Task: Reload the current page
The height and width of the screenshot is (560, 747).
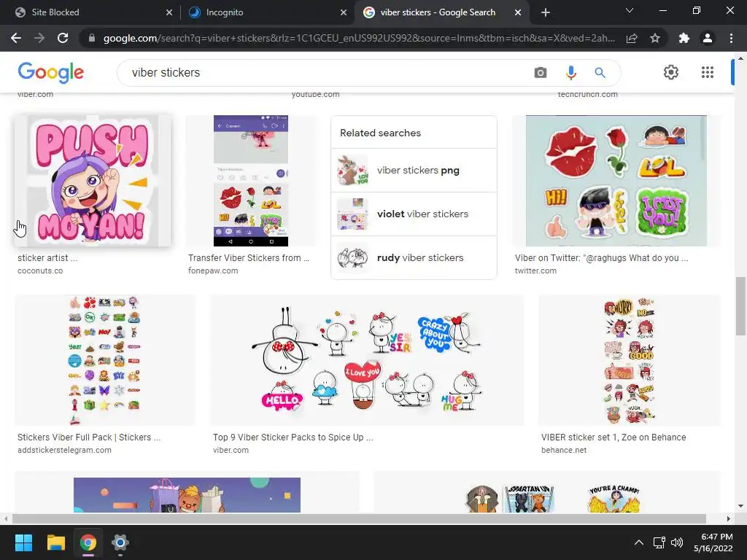Action: 63,38
